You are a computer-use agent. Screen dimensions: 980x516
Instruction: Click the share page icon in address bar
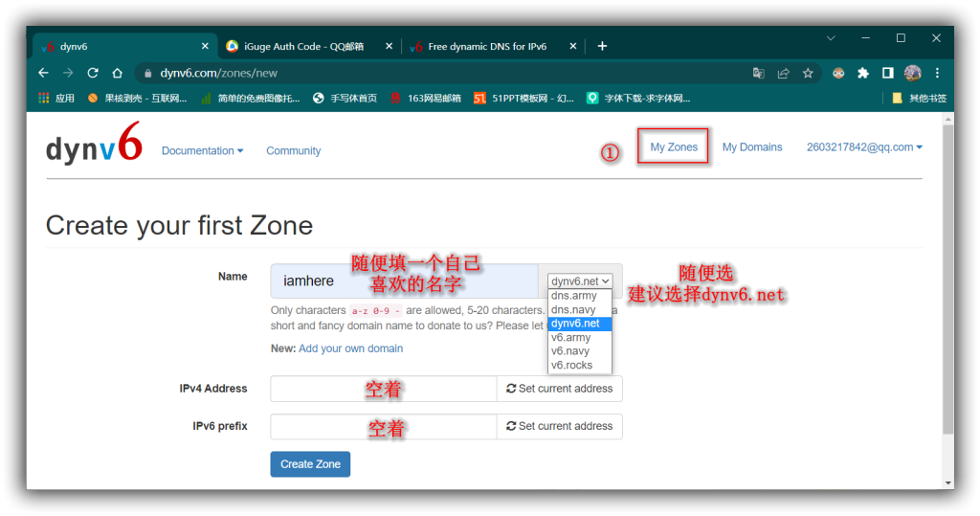783,73
